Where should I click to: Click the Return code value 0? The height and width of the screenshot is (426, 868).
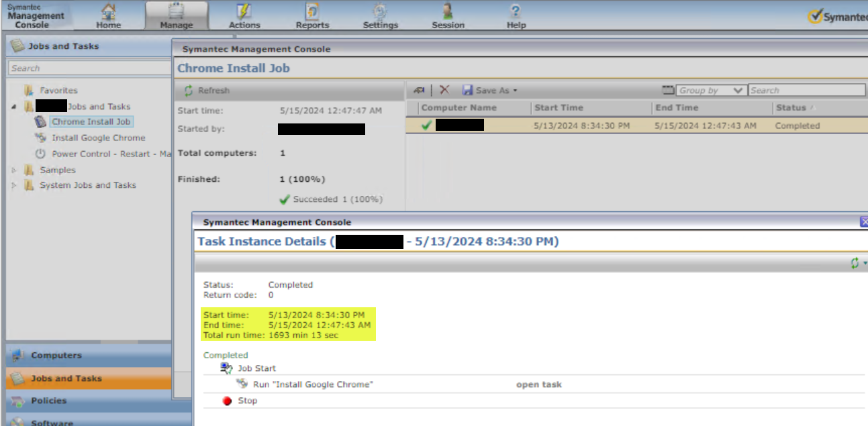click(271, 295)
